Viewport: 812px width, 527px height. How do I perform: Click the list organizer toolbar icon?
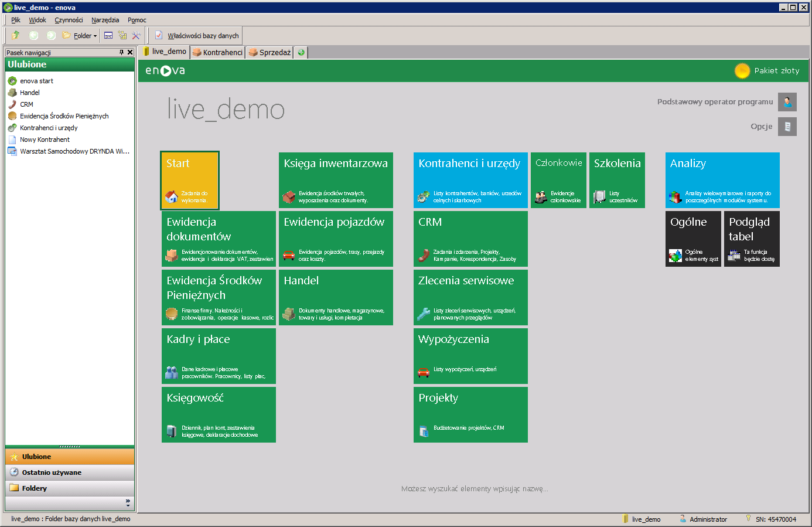click(x=122, y=36)
